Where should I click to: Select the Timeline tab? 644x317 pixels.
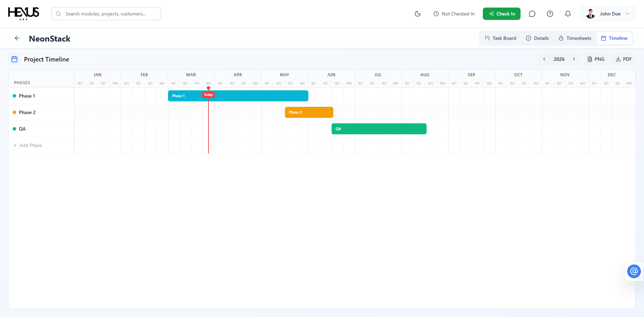click(614, 38)
